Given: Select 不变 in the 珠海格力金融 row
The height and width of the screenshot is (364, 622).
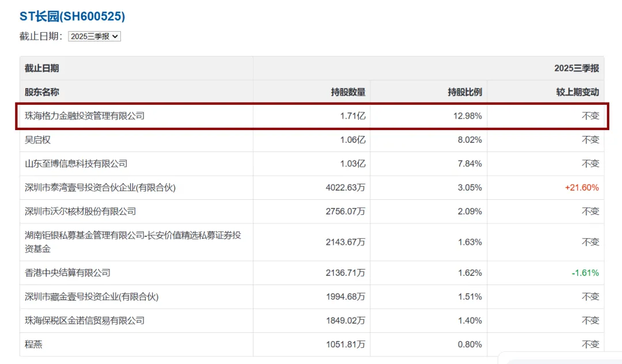Looking at the screenshot, I should pyautogui.click(x=590, y=116).
